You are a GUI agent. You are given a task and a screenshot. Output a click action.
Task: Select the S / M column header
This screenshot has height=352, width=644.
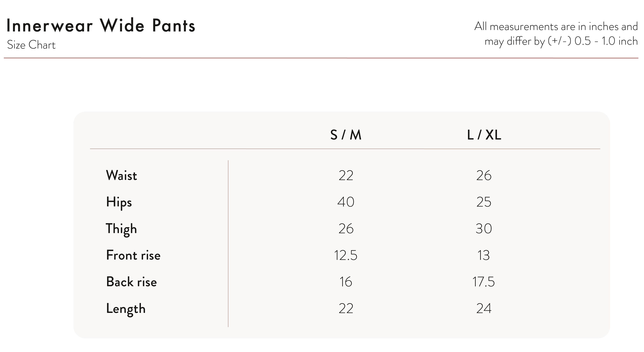coord(346,135)
